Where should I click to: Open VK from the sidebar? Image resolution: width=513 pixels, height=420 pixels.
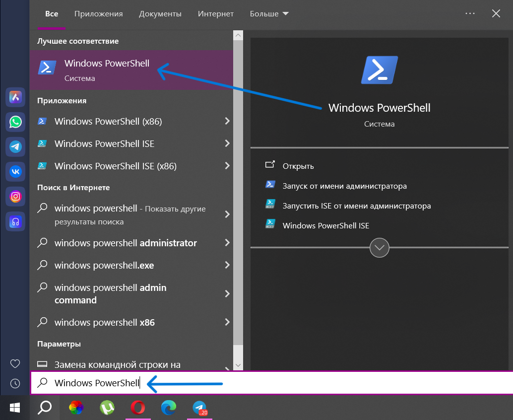15,172
